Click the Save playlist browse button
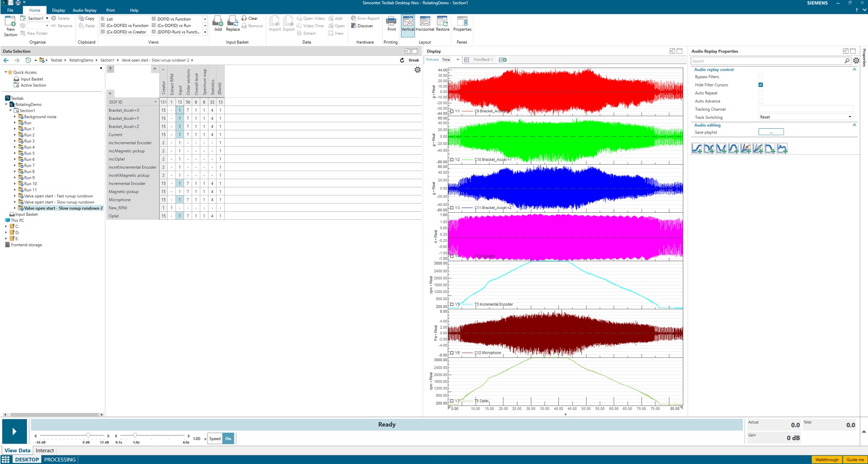 (x=770, y=132)
